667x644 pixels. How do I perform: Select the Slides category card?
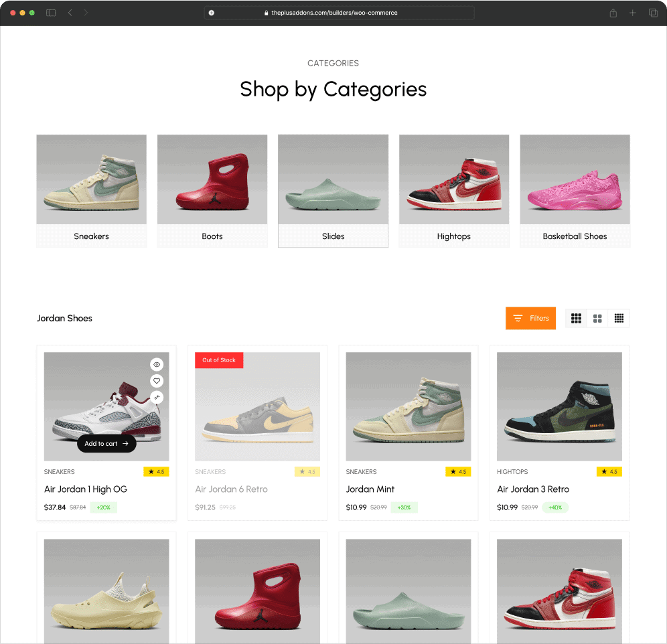pyautogui.click(x=333, y=191)
